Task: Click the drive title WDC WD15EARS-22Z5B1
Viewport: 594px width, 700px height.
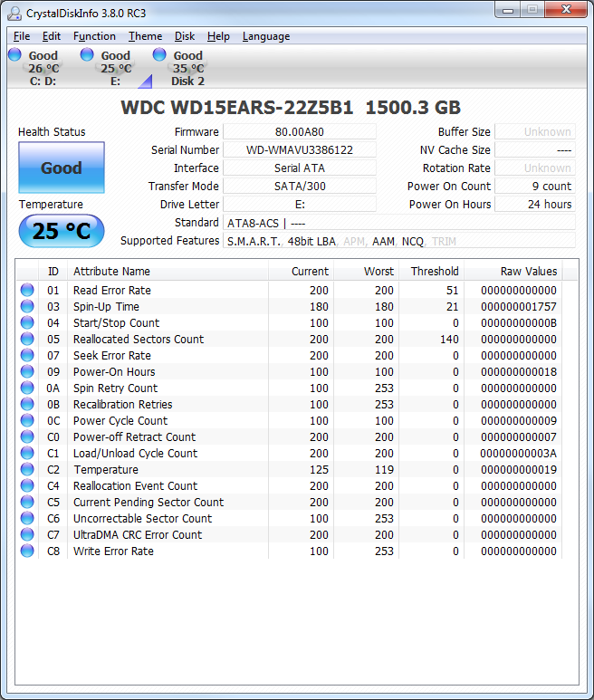Action: click(237, 107)
